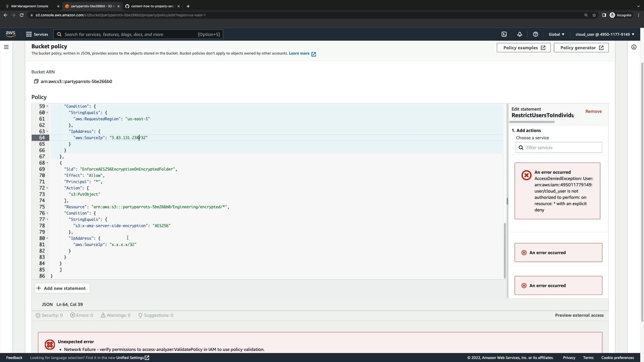Open the info panel icon at the right
The height and width of the screenshot is (362, 644).
pos(634,47)
